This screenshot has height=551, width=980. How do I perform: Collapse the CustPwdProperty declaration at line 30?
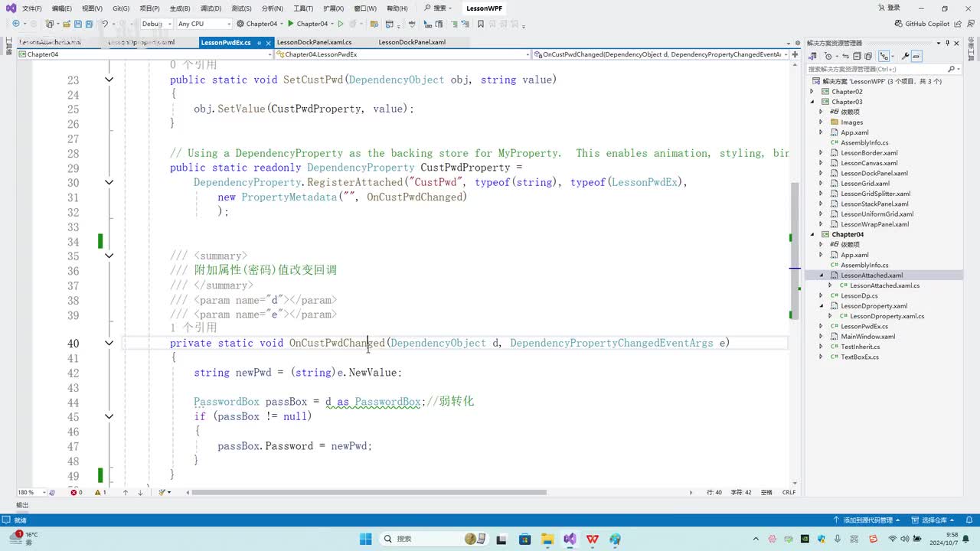pos(109,182)
